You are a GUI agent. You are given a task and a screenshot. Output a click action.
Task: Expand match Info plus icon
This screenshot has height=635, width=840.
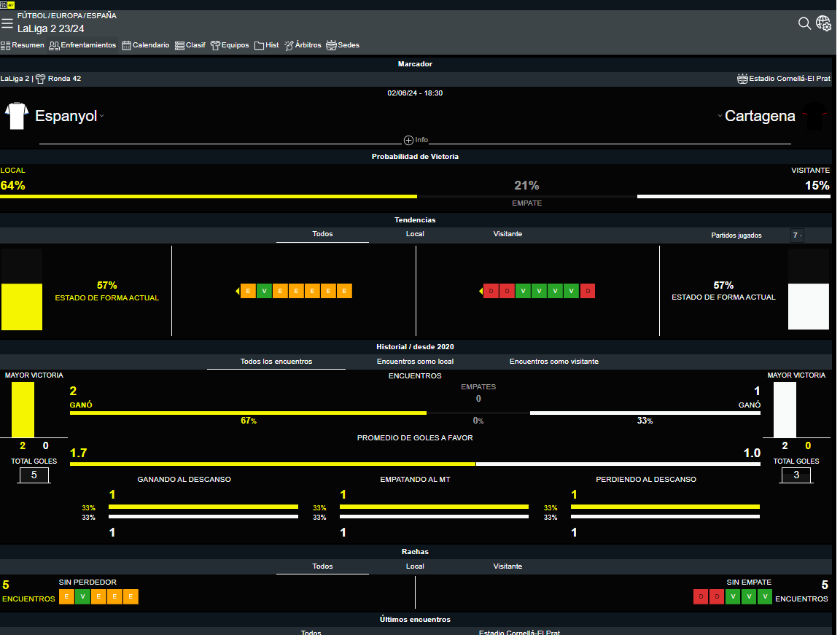click(x=408, y=140)
